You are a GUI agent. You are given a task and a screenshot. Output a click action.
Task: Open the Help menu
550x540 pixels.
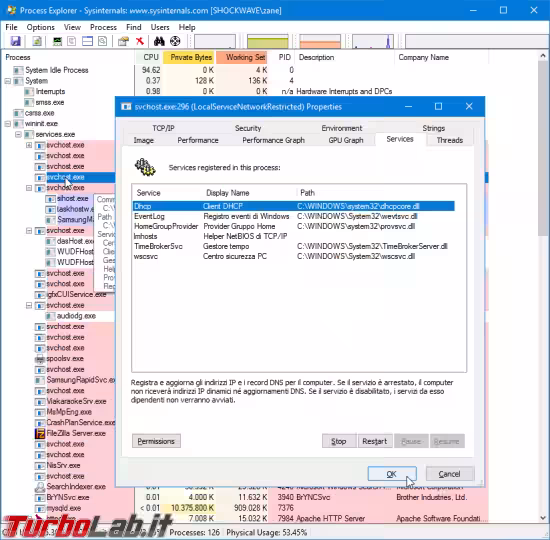187,27
